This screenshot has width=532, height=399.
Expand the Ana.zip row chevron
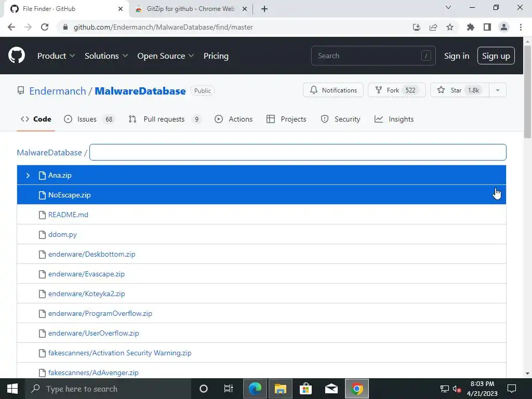pos(28,176)
